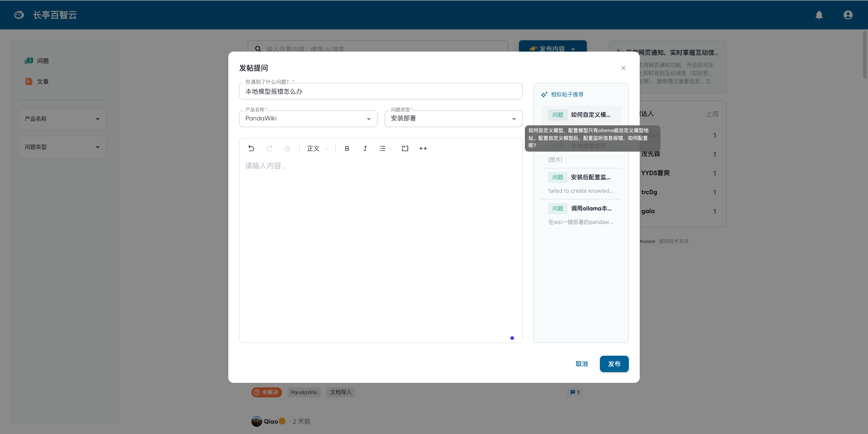
Task: Click the undo icon in the editor toolbar
Action: (x=251, y=148)
